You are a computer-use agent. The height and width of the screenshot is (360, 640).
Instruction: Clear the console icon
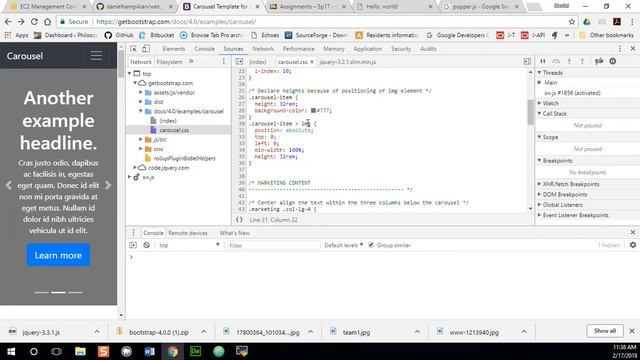point(147,245)
